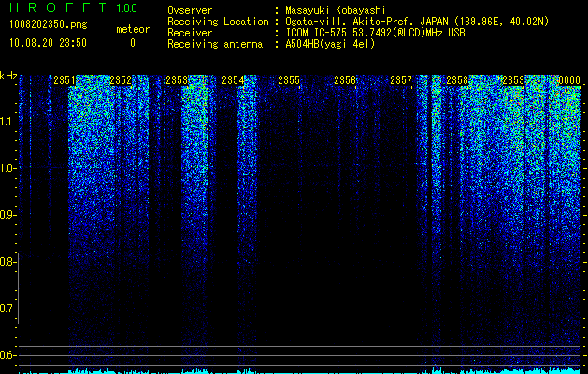
Task: Click the Receiver label
Action: 190,33
